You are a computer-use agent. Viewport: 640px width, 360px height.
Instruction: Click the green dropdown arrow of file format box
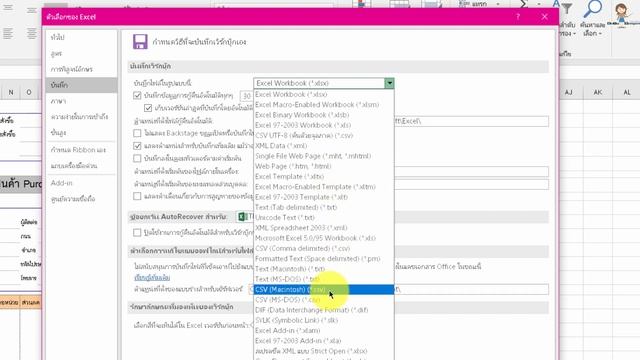(x=389, y=83)
